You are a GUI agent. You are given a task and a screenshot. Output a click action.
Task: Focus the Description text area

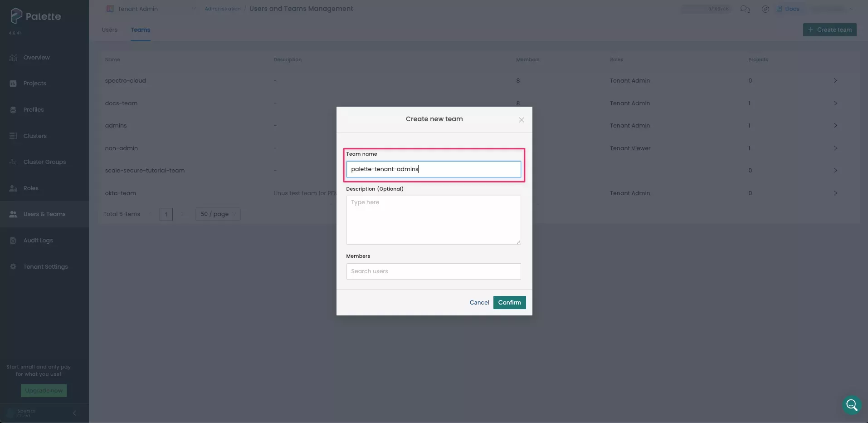click(x=433, y=220)
